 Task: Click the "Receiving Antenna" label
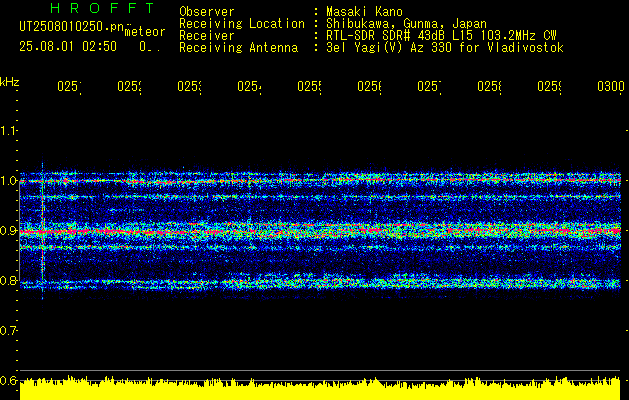(238, 48)
